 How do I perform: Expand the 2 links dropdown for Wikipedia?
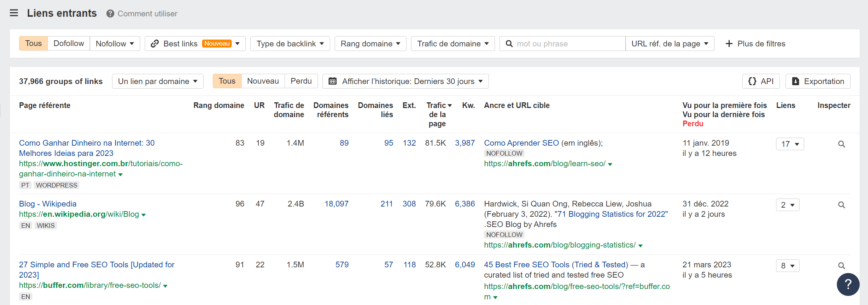(x=787, y=205)
